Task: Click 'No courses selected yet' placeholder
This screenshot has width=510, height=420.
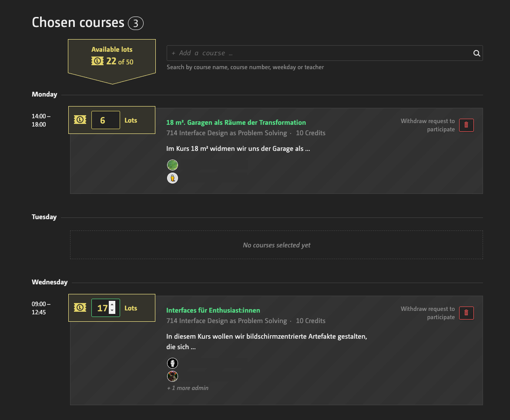Action: [x=276, y=245]
